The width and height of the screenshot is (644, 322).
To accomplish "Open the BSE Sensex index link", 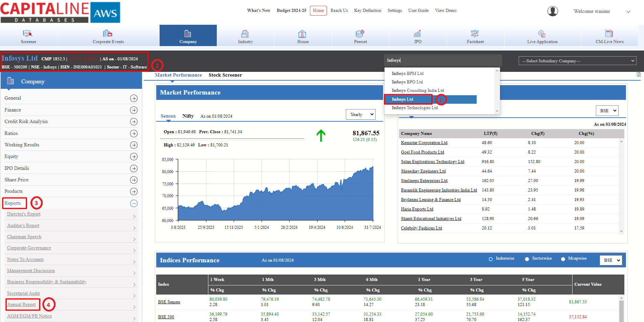I will pos(169,302).
